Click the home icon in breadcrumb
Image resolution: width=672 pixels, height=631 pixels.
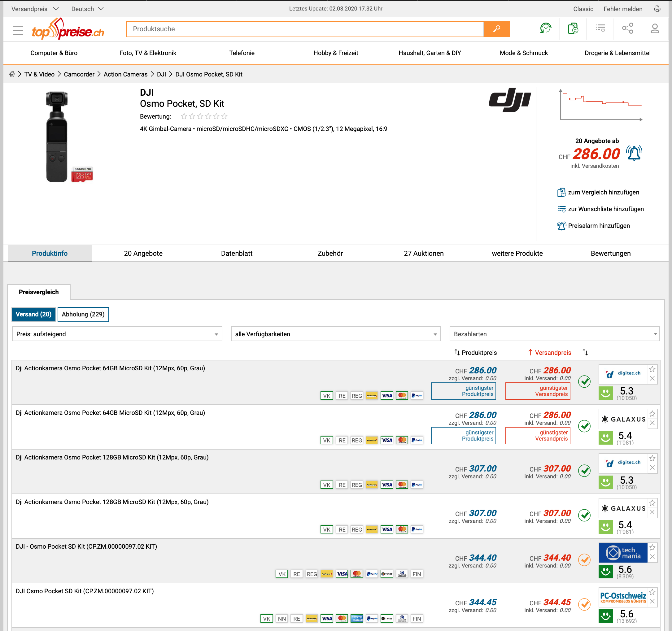pos(12,74)
